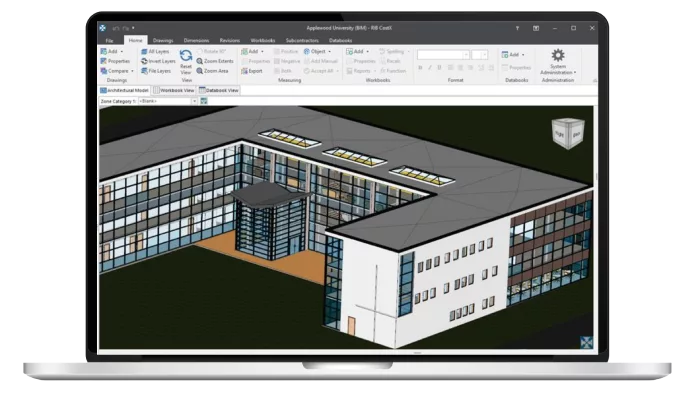Toggle Negative measurement mode
This screenshot has height=394, width=700.
click(287, 61)
